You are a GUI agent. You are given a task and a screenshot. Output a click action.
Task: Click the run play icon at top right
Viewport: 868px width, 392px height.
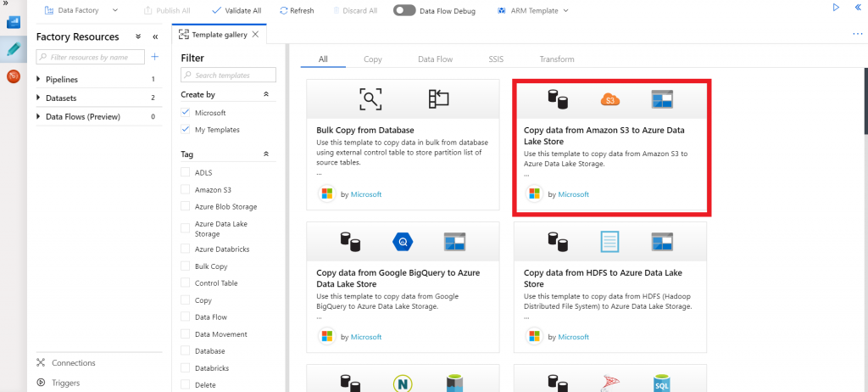pos(837,7)
